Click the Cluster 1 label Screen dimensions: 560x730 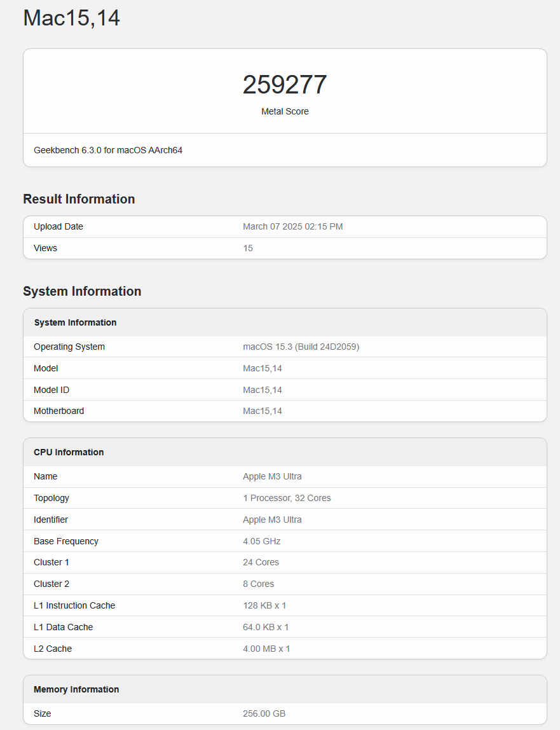[x=51, y=562]
